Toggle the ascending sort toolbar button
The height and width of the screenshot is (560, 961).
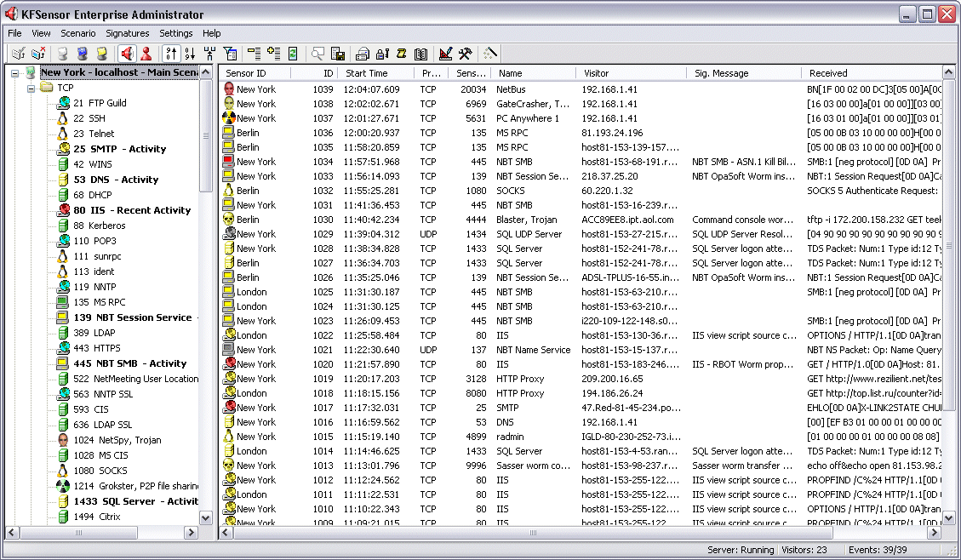click(x=171, y=54)
